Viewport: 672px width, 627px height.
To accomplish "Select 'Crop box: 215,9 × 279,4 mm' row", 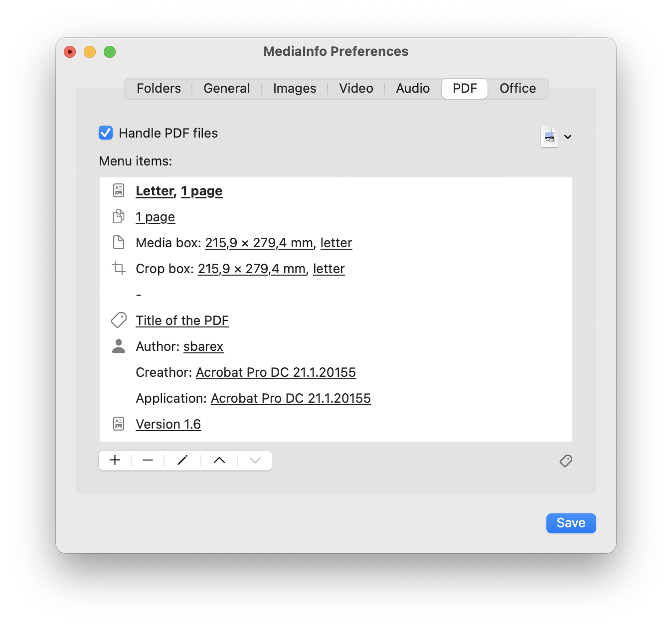I will click(x=336, y=268).
